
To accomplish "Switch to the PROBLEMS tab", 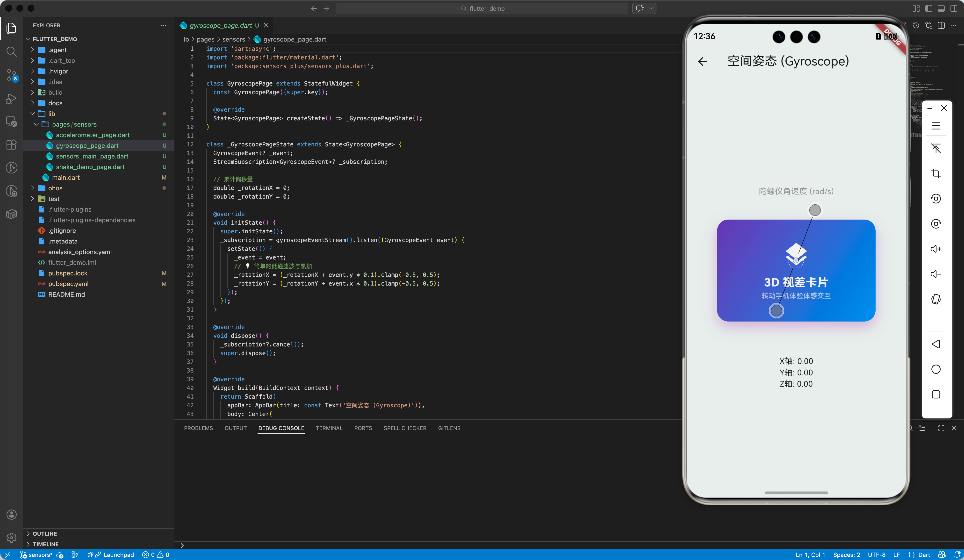I will (x=198, y=428).
